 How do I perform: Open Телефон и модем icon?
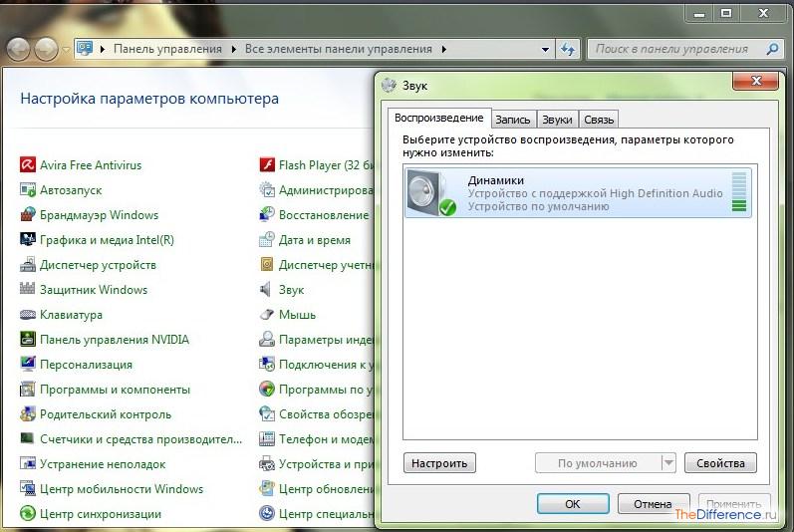(x=267, y=439)
